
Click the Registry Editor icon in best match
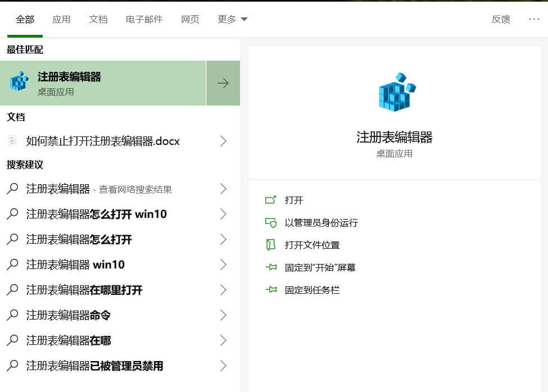(19, 83)
